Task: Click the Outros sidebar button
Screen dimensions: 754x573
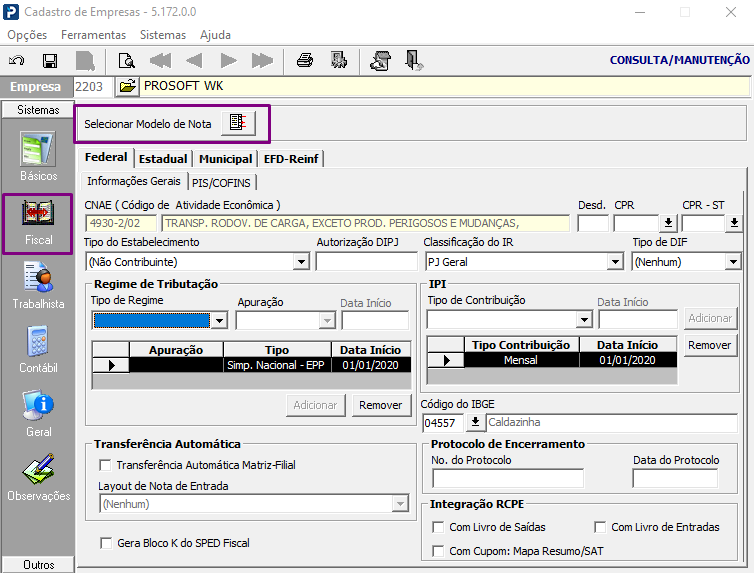Action: click(x=38, y=564)
